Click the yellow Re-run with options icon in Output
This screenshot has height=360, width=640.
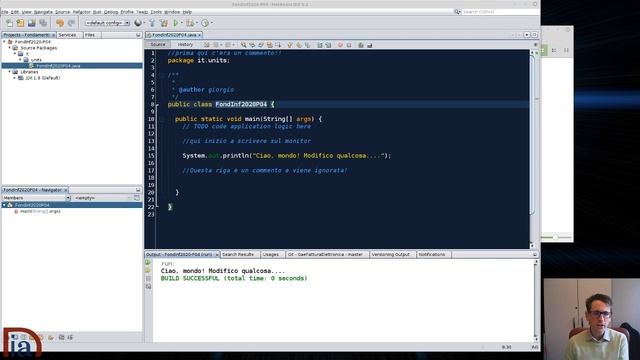pos(148,270)
